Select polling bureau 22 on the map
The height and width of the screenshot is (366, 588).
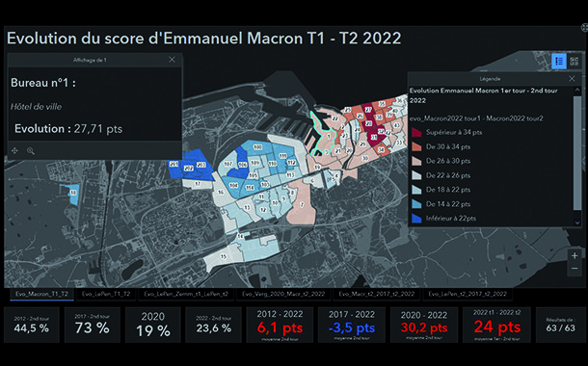335,118
